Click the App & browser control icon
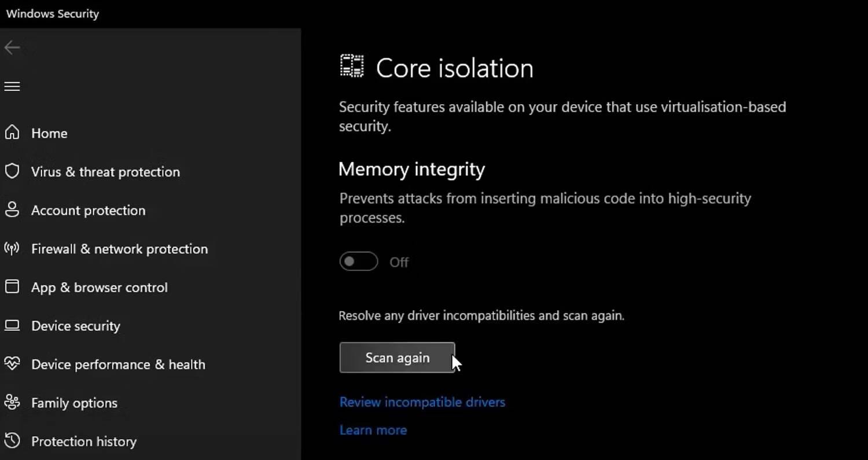The height and width of the screenshot is (460, 868). tap(12, 286)
